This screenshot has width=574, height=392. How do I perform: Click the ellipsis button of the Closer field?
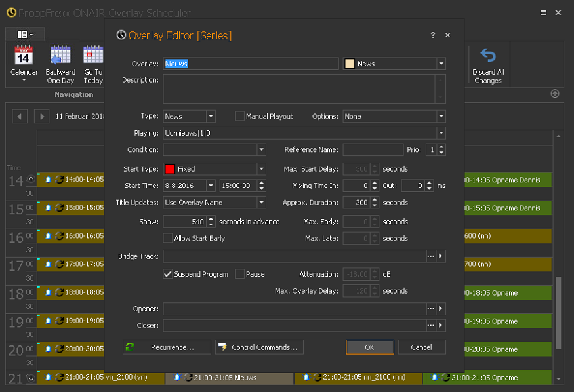(x=430, y=325)
